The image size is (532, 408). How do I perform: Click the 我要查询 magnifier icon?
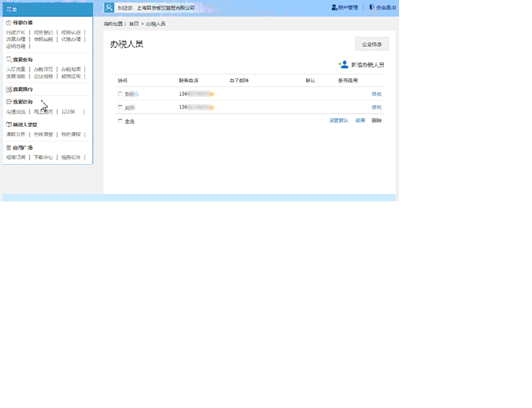coord(9,60)
